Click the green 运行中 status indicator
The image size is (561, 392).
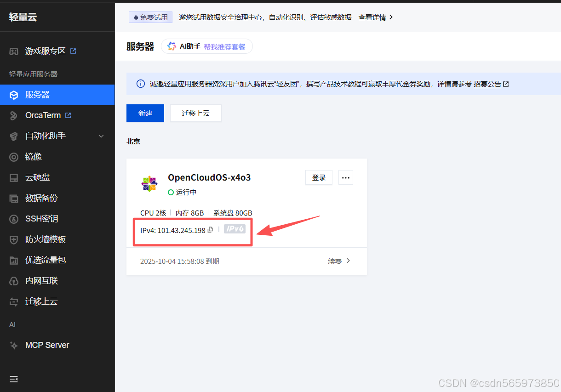(171, 192)
